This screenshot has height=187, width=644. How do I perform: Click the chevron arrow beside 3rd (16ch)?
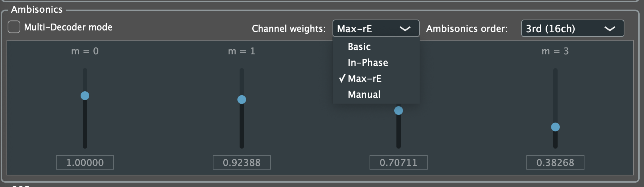pos(610,29)
